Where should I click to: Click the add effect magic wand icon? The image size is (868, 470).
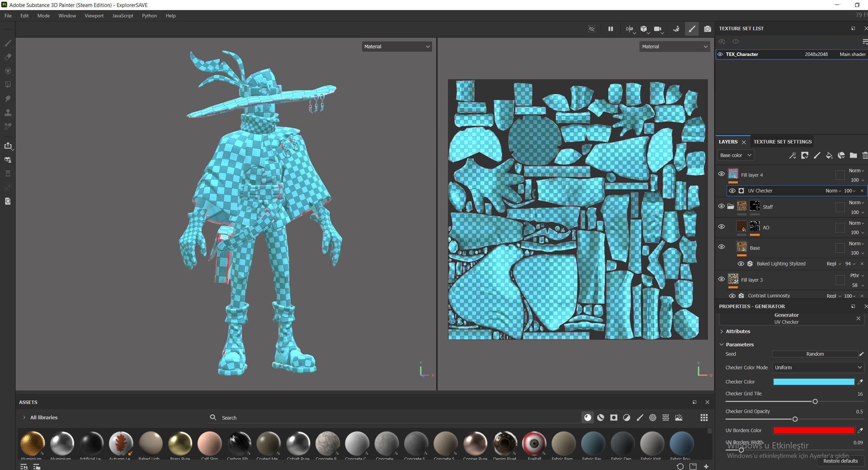(x=792, y=155)
